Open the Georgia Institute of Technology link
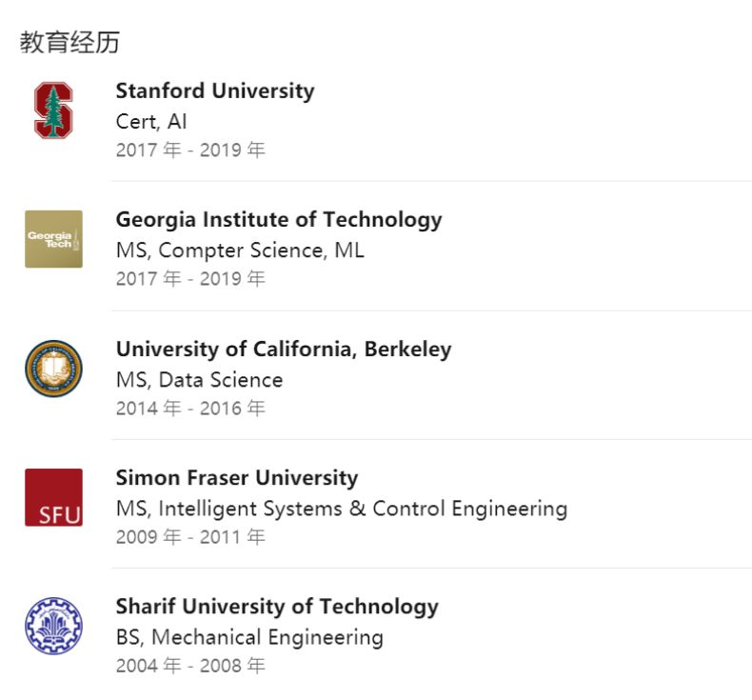 tap(279, 220)
